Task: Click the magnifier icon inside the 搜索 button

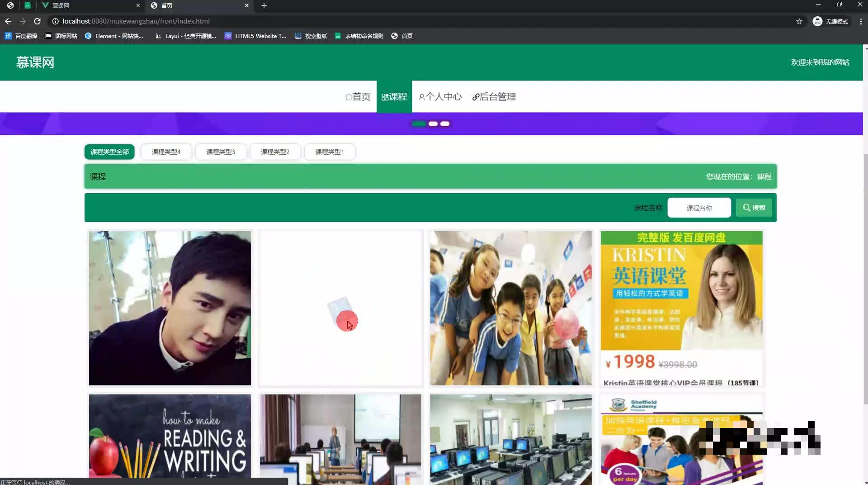Action: pyautogui.click(x=746, y=208)
